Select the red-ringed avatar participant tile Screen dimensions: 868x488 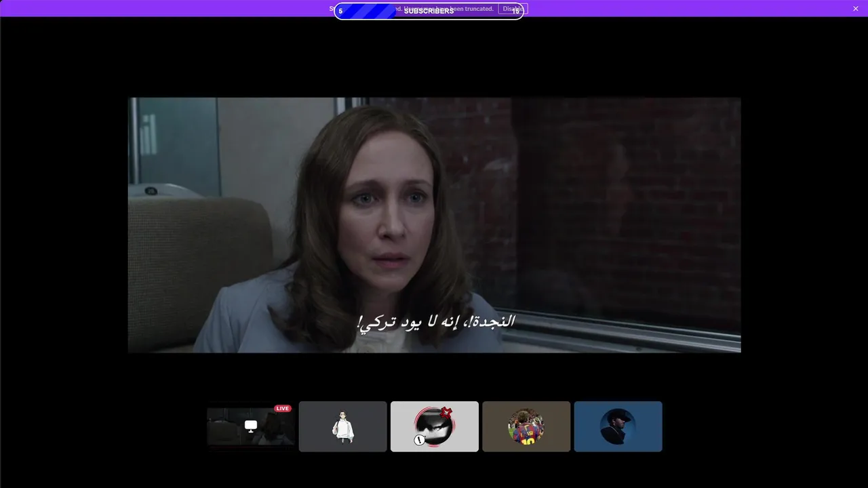(435, 426)
